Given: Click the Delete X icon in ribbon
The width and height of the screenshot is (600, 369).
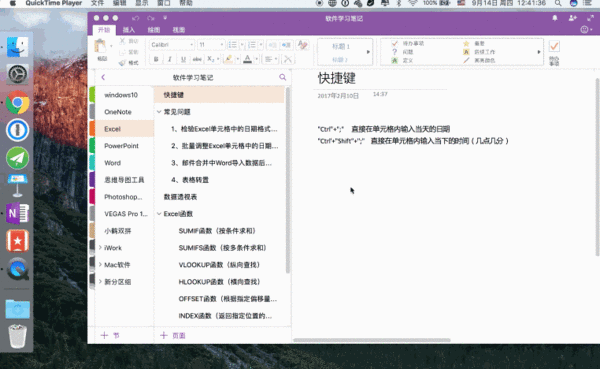Looking at the screenshot, I should (x=288, y=59).
